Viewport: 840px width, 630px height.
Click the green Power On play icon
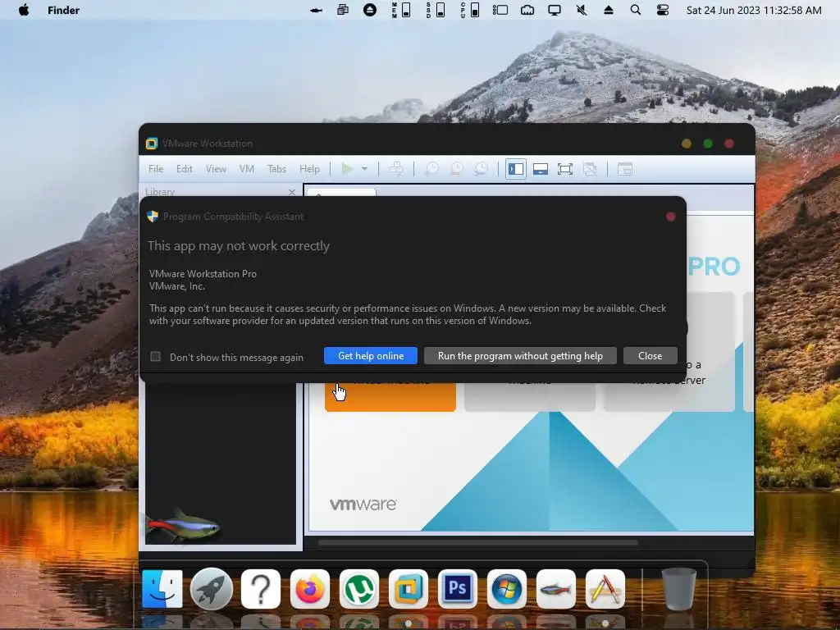(347, 169)
